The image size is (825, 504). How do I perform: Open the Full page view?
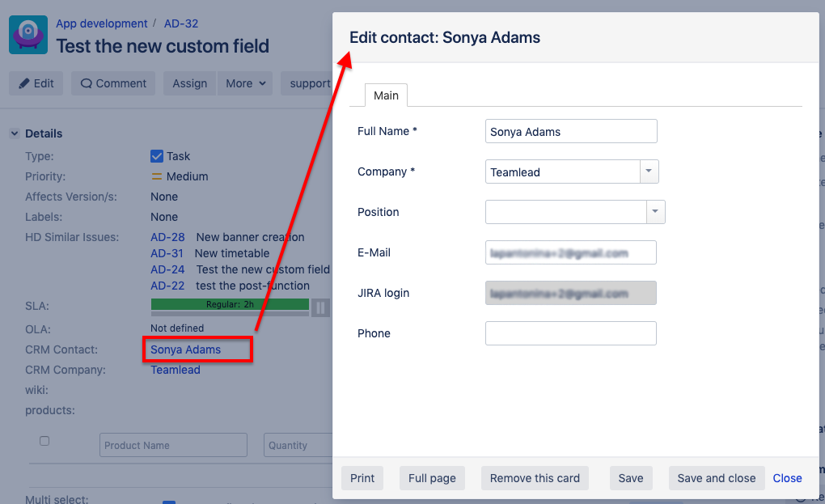pyautogui.click(x=432, y=478)
